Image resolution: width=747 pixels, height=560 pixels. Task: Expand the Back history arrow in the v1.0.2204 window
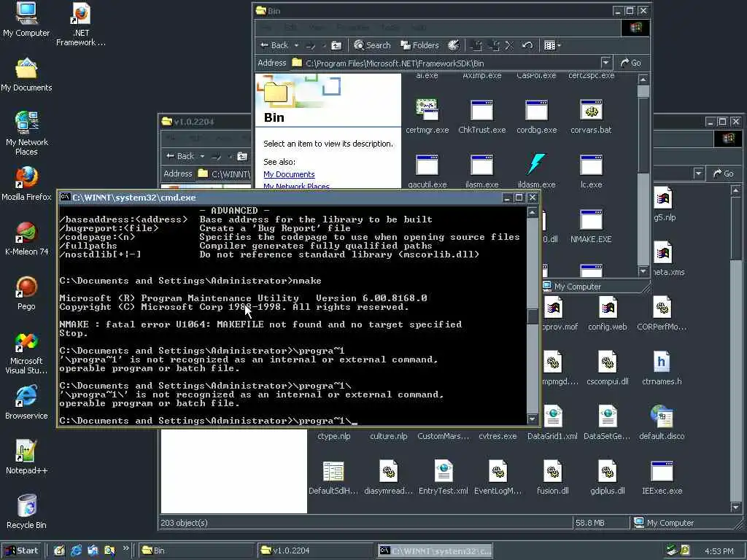tap(202, 156)
